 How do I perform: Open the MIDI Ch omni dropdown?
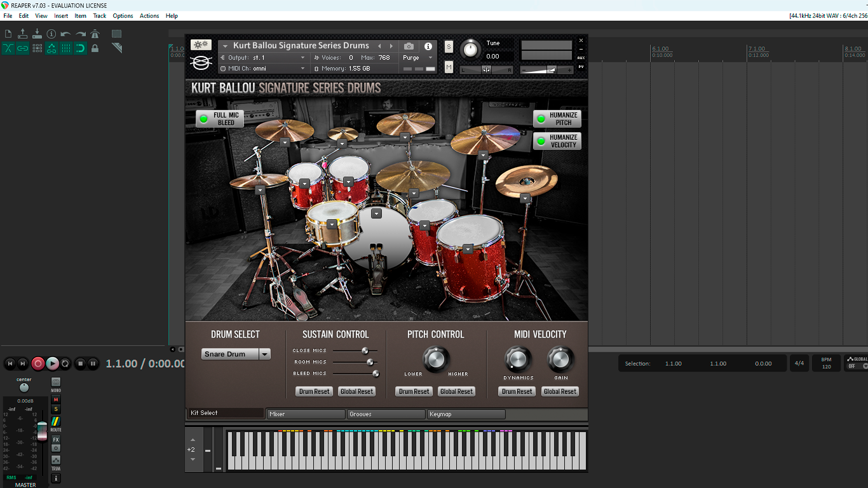click(263, 68)
